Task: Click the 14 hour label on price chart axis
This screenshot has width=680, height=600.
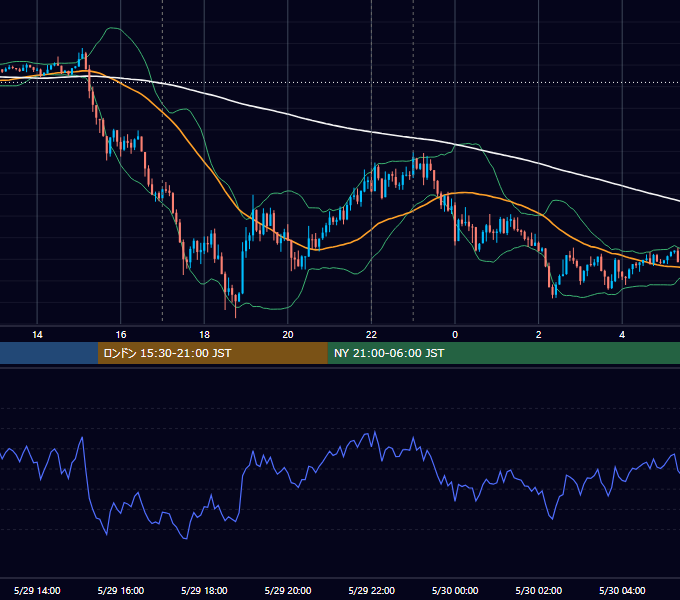Action: (x=37, y=335)
